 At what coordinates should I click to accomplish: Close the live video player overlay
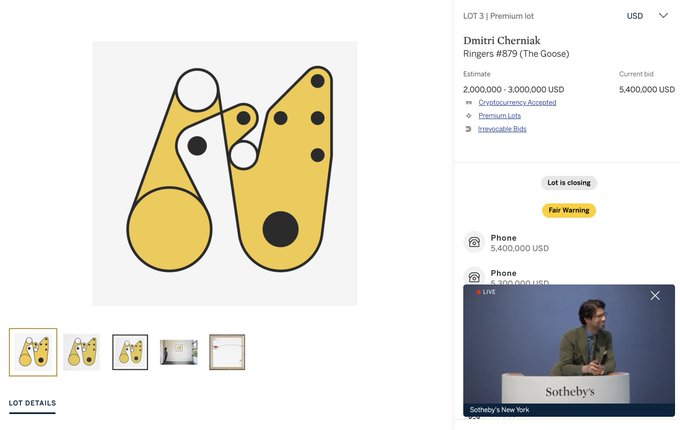(x=655, y=296)
